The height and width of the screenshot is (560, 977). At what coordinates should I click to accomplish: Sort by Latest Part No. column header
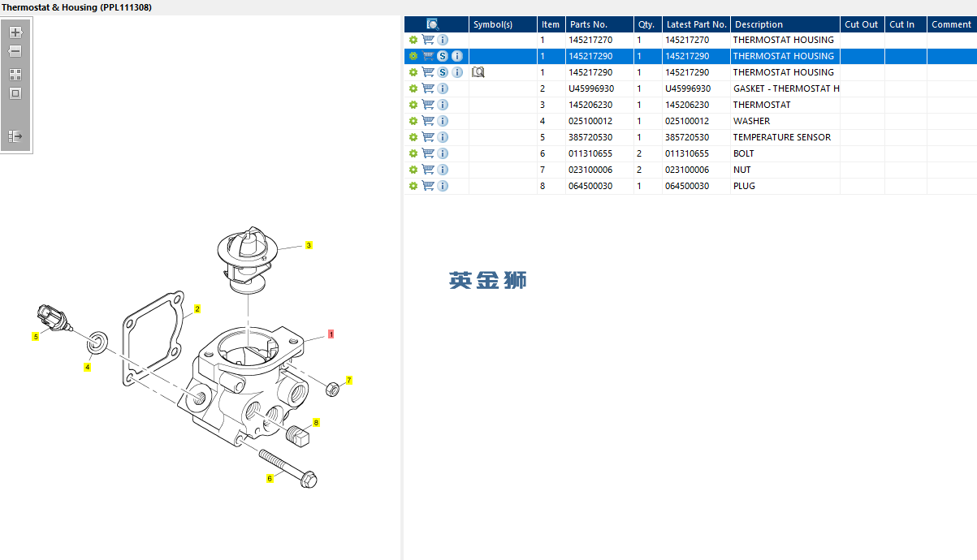[696, 24]
